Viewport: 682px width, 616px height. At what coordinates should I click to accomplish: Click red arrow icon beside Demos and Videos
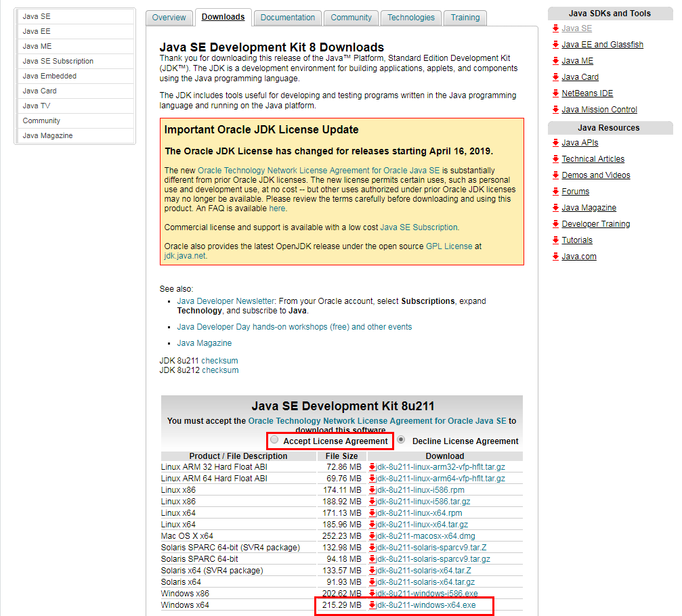coord(555,175)
